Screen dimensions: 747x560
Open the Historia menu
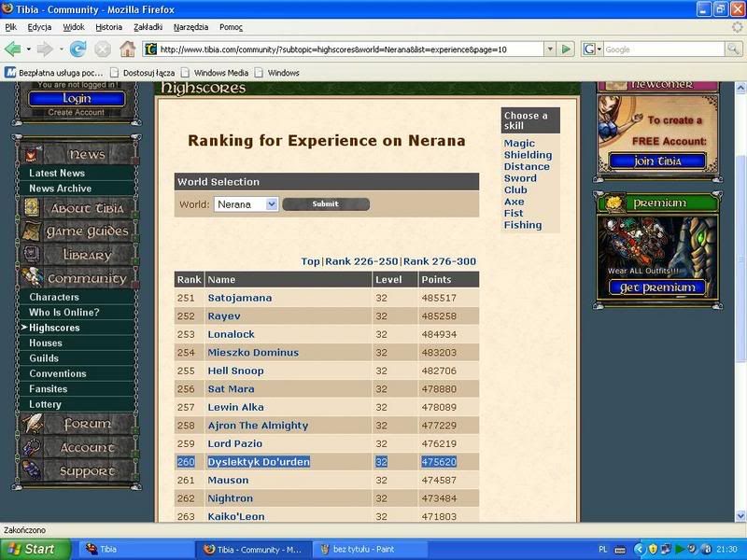[108, 27]
